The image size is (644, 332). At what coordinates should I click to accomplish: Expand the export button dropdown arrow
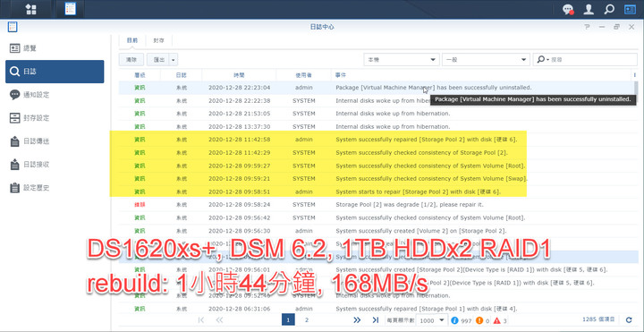pyautogui.click(x=174, y=60)
